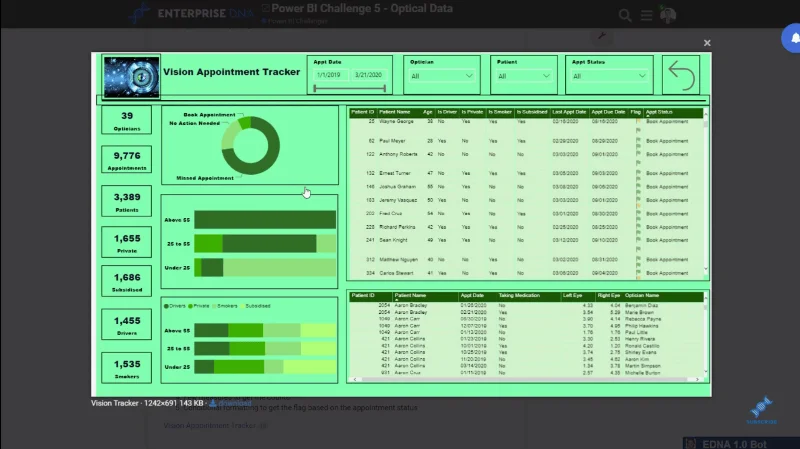
Task: Click the flag icon in Fred Cruz row
Action: (x=638, y=214)
